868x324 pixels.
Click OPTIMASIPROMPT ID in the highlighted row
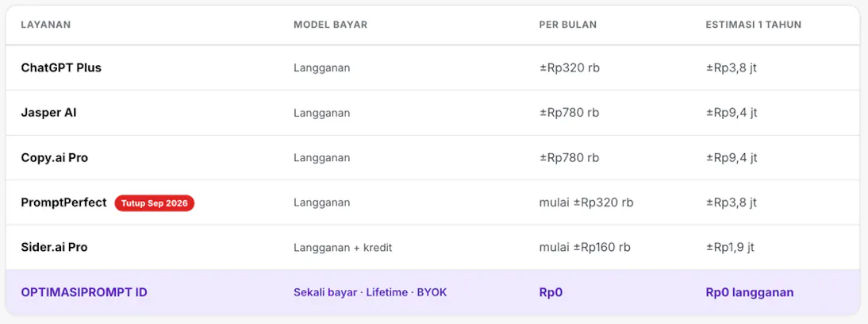point(84,292)
